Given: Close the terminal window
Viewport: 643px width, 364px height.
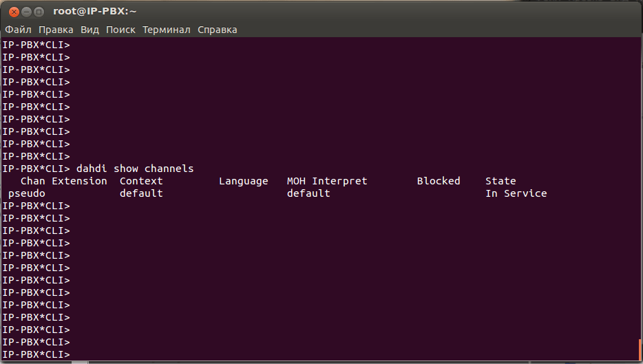Looking at the screenshot, I should (x=14, y=12).
